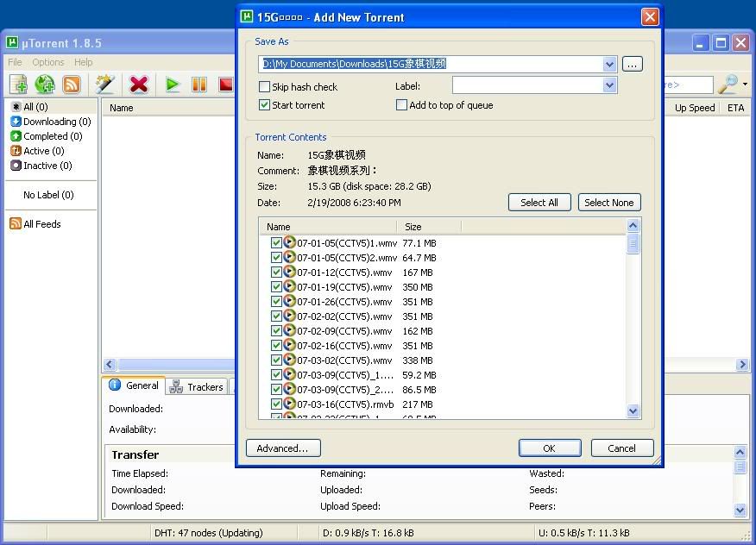Uncheck Start torrent checkbox
The width and height of the screenshot is (756, 545).
[x=264, y=105]
